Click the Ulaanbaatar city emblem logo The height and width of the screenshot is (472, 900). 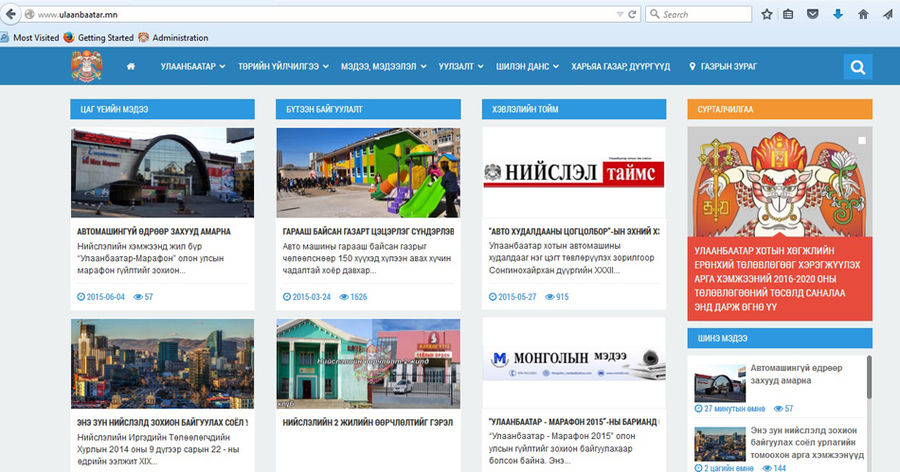(86, 67)
